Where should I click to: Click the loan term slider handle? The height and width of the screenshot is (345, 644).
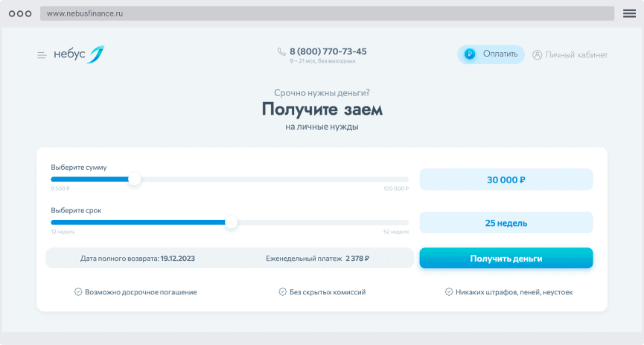click(x=232, y=223)
